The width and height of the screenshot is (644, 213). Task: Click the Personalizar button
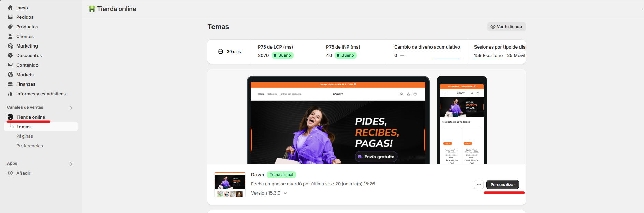tap(503, 185)
